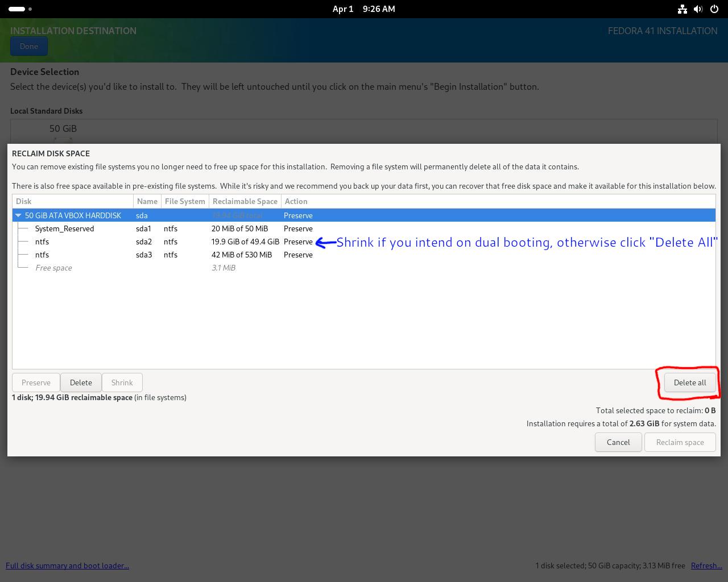Click the Reclaimable Space column header
The image size is (728, 582).
click(245, 201)
